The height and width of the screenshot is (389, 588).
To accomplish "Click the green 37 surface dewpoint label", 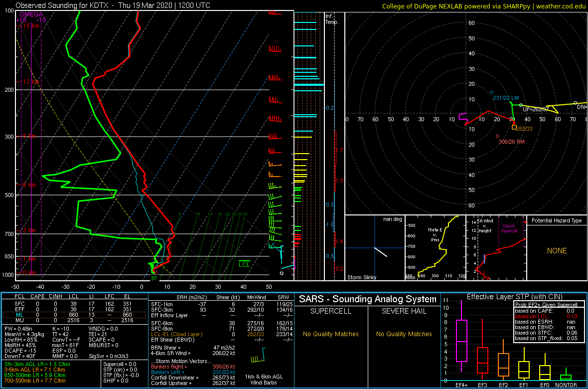I will (x=153, y=279).
